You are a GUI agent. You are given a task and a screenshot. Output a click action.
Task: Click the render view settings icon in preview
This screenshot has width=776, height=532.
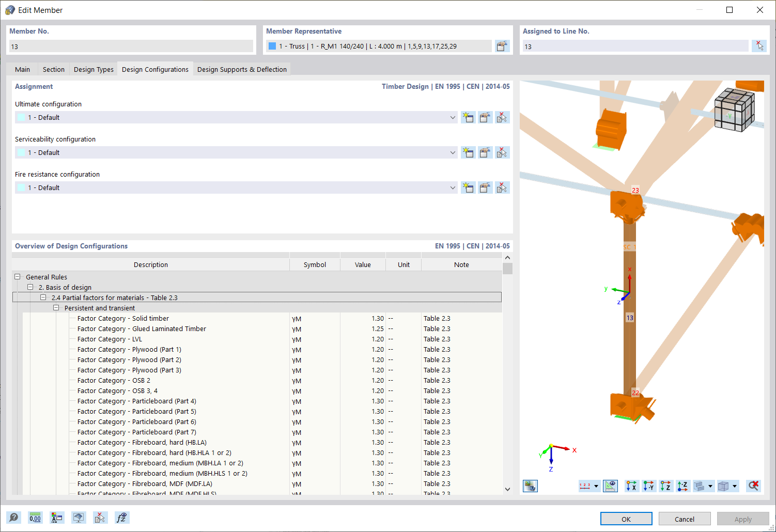530,486
